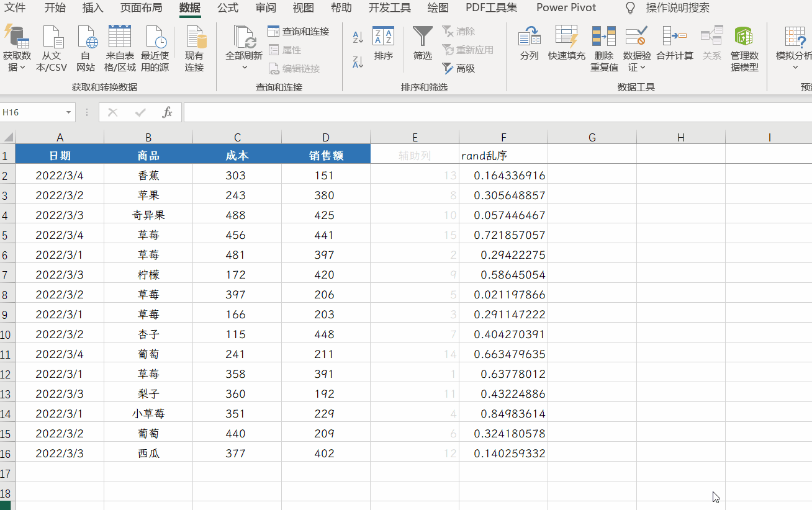Image resolution: width=812 pixels, height=510 pixels.
Task: Select the cell containing 奇异果
Action: click(148, 215)
